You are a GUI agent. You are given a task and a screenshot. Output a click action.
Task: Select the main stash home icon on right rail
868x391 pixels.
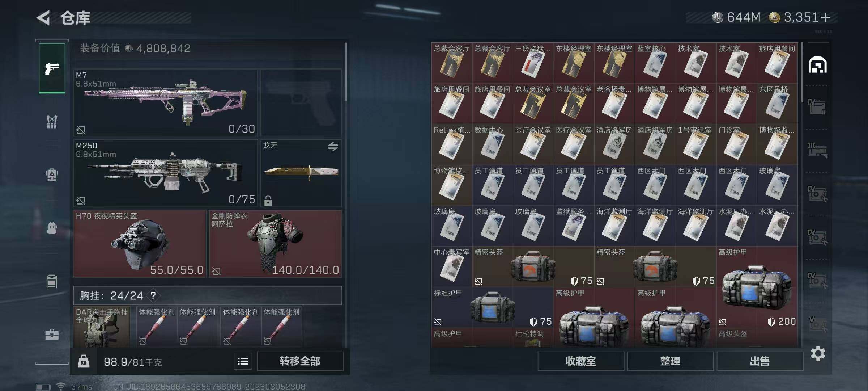pos(818,65)
